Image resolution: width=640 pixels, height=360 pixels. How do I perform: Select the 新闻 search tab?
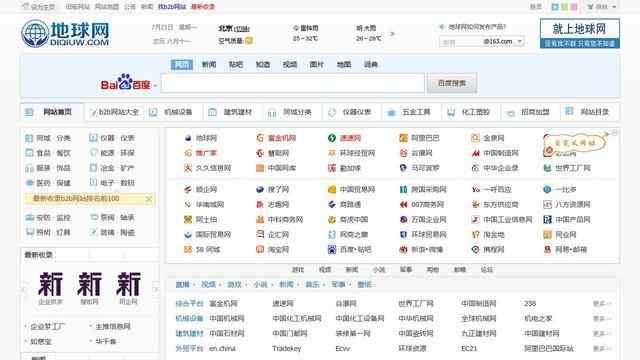coord(209,64)
